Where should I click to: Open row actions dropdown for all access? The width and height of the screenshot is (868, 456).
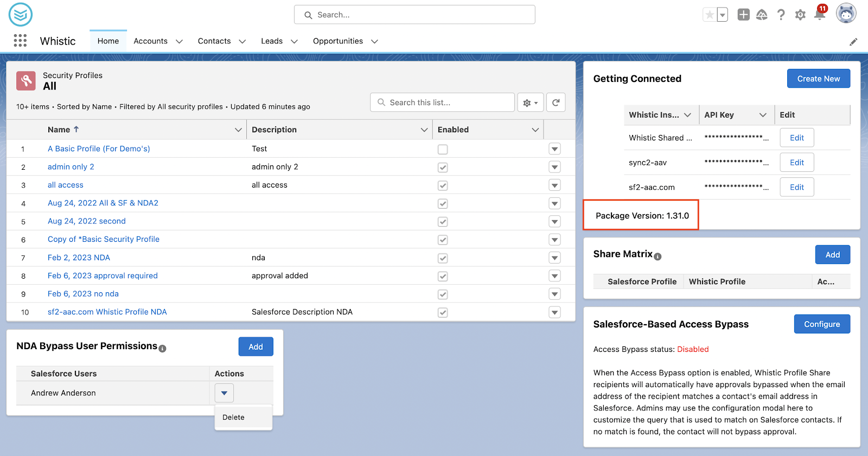click(x=554, y=185)
